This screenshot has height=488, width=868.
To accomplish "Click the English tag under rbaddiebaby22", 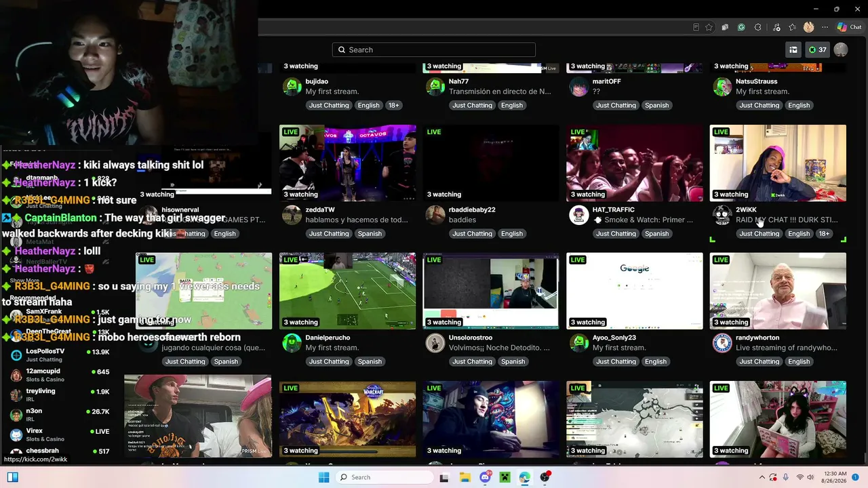I will [x=512, y=233].
